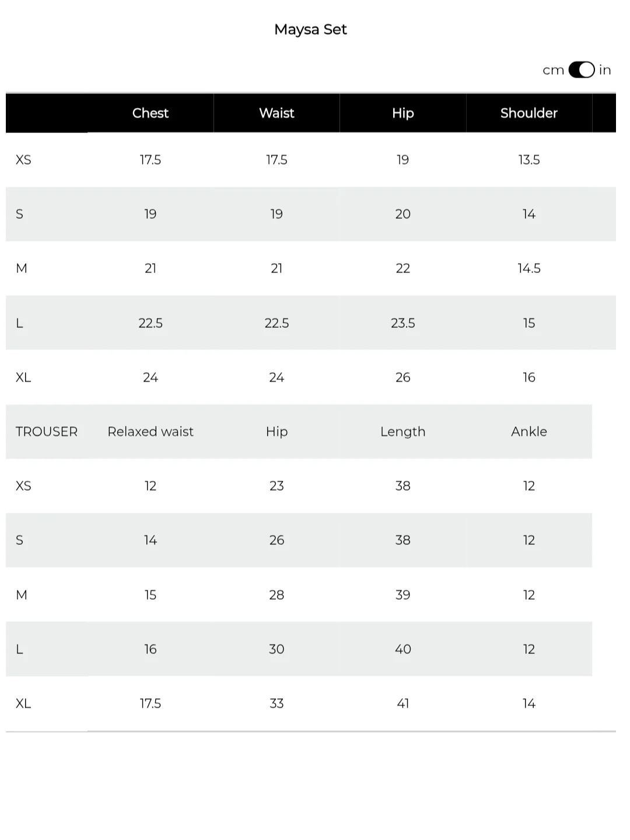The image size is (630, 840).
Task: Select the Chest column header
Action: click(x=150, y=113)
